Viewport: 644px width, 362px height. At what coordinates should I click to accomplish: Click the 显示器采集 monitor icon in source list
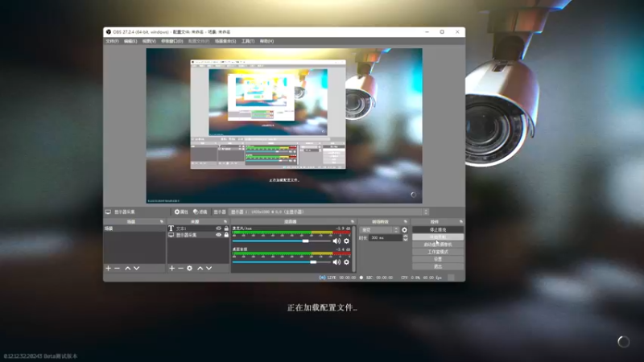[171, 235]
